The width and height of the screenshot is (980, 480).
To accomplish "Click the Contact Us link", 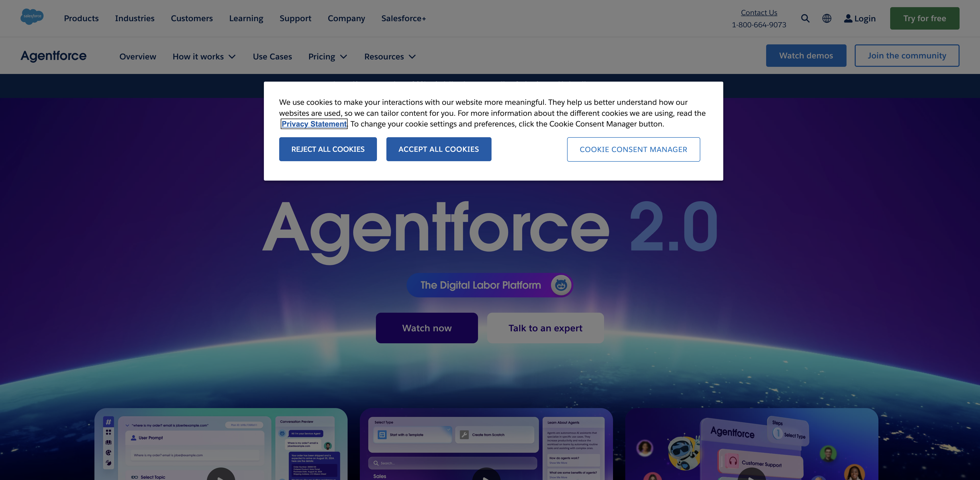I will [759, 12].
